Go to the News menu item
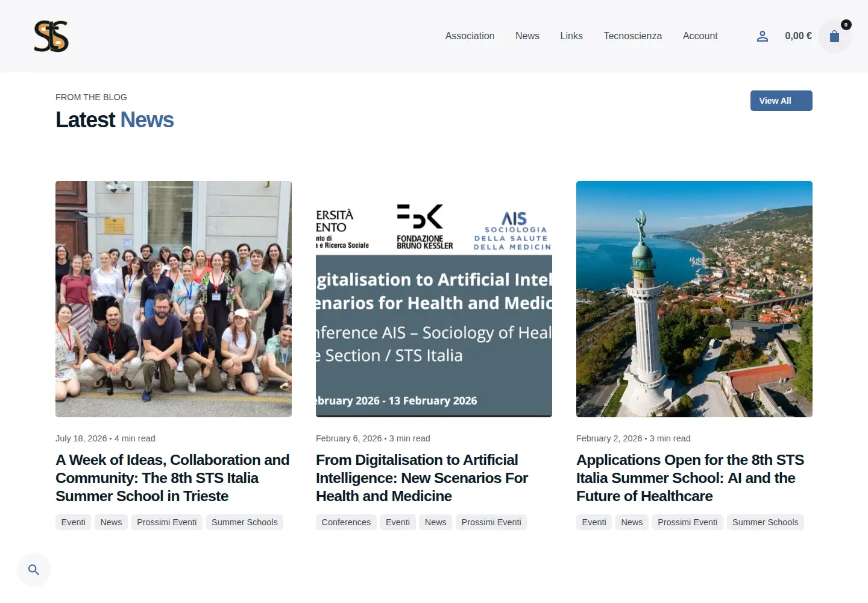 pyautogui.click(x=527, y=36)
